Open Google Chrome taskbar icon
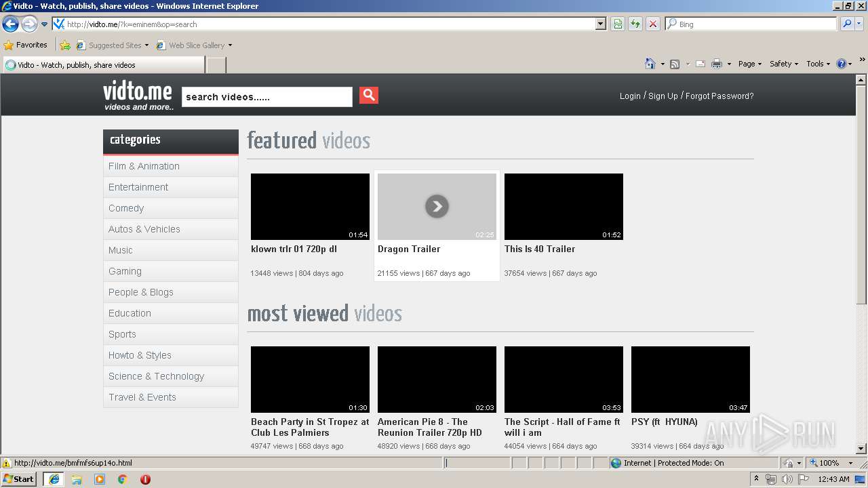The height and width of the screenshot is (488, 868). pos(122,479)
